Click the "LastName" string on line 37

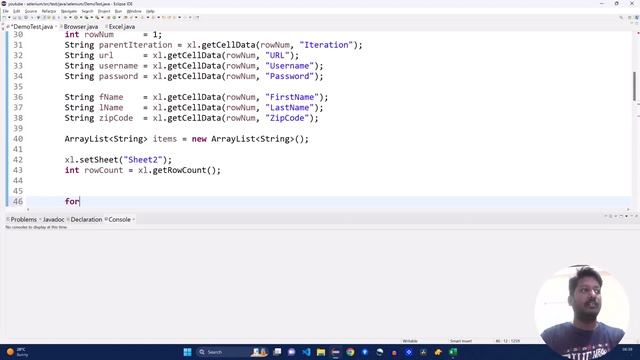click(x=289, y=108)
